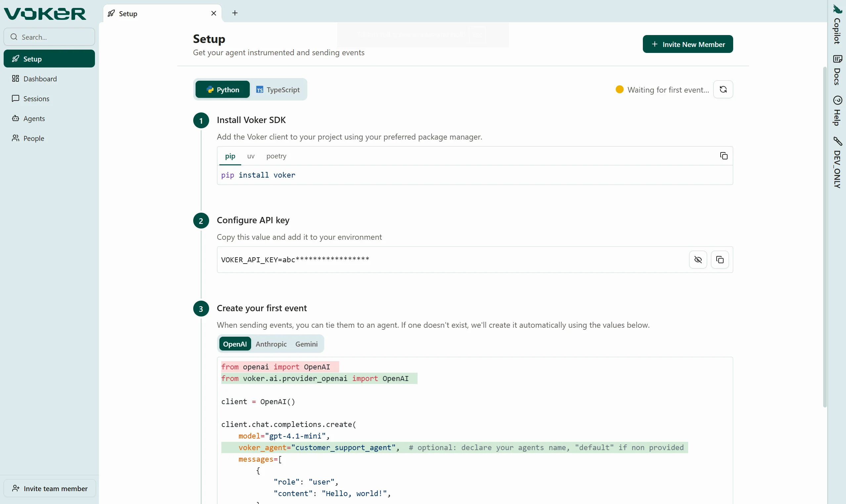Screen dimensions: 846x504
Task: Switch to TypeScript language tab
Action: (x=278, y=90)
